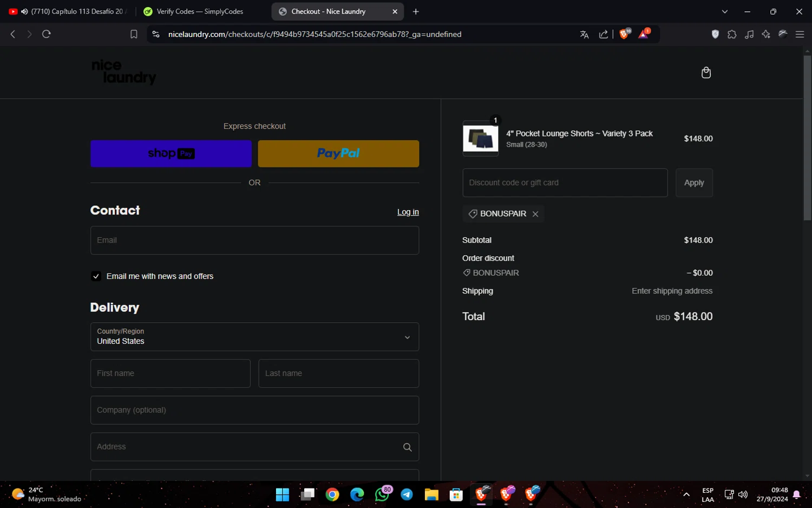Image resolution: width=812 pixels, height=508 pixels.
Task: Open File Explorer from the taskbar
Action: (431, 494)
